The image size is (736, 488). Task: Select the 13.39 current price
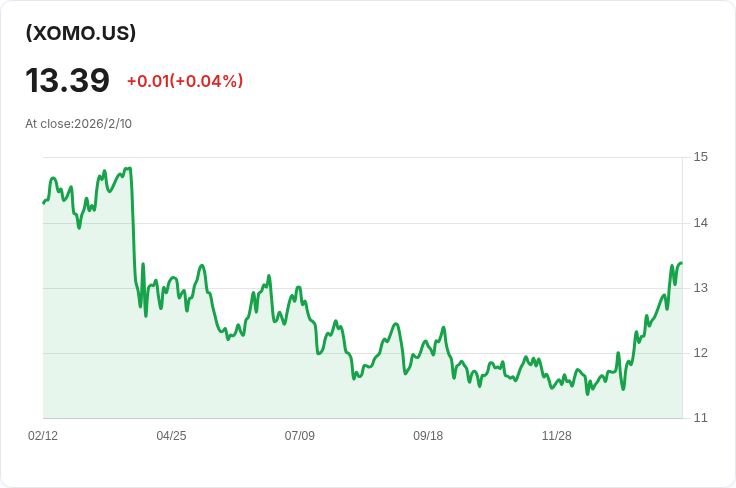click(x=67, y=80)
